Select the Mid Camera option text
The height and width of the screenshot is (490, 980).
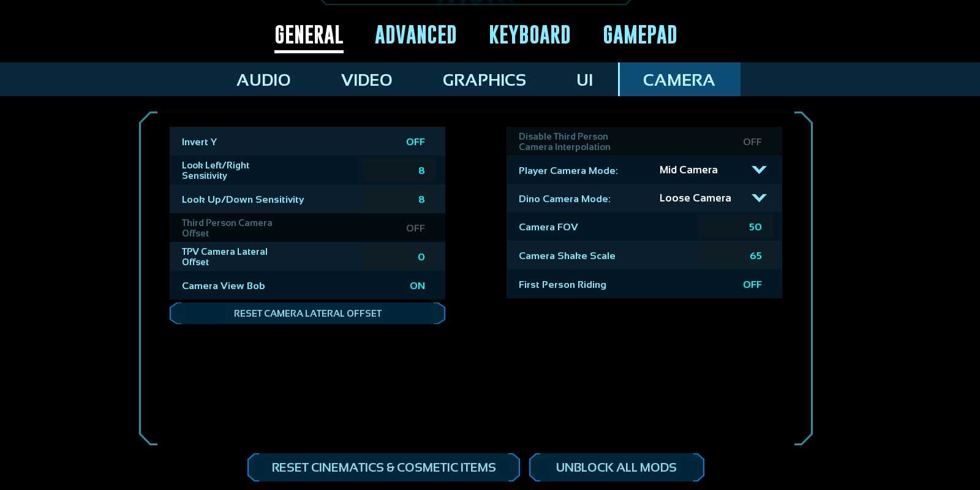688,170
